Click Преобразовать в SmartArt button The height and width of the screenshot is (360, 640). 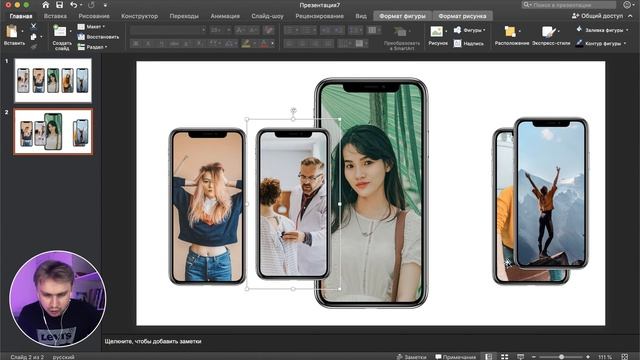402,38
